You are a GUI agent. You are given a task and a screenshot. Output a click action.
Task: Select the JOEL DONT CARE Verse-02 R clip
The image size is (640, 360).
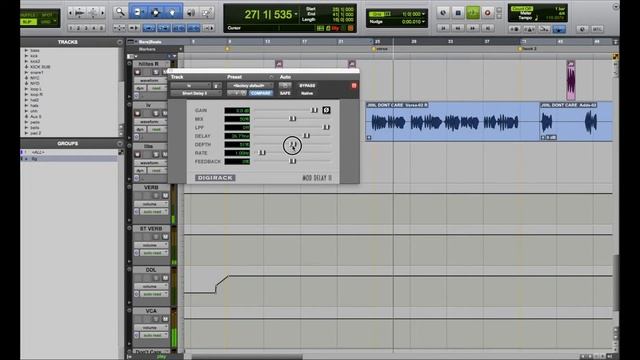point(452,121)
